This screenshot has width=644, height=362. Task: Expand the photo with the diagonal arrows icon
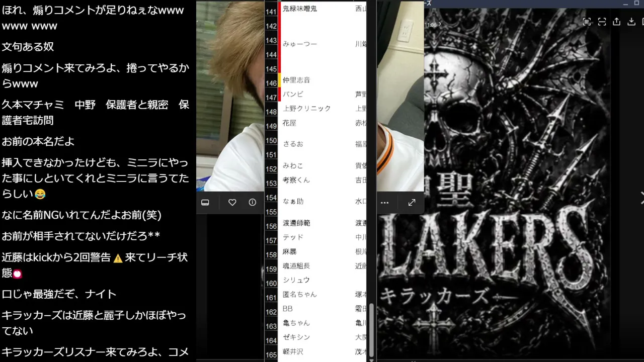412,203
